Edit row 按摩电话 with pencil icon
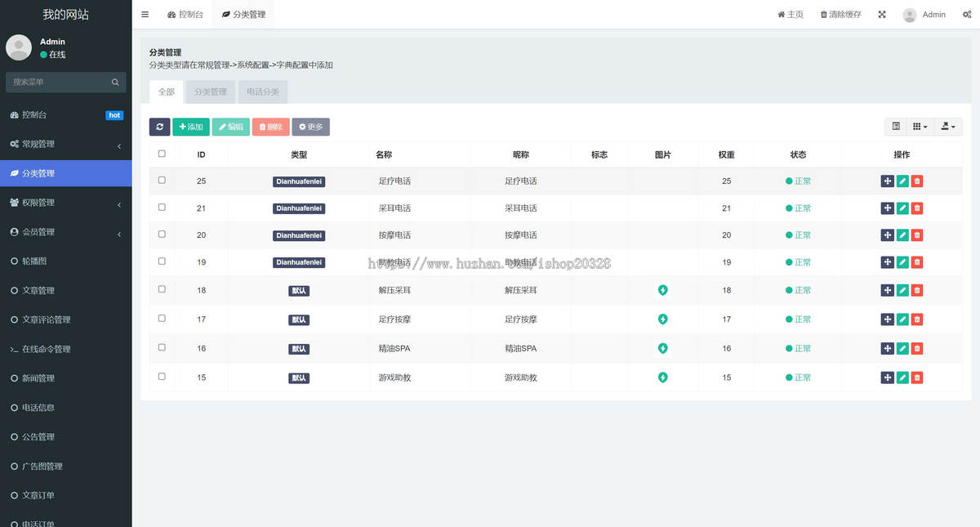This screenshot has height=527, width=980. 902,235
